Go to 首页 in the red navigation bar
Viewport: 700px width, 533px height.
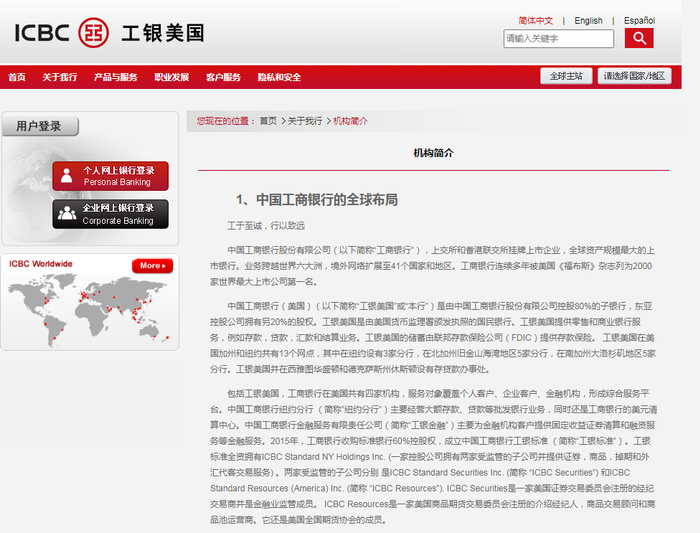[x=17, y=77]
